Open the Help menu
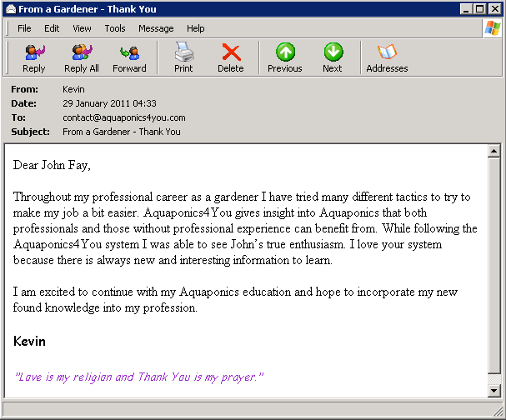 click(x=196, y=28)
